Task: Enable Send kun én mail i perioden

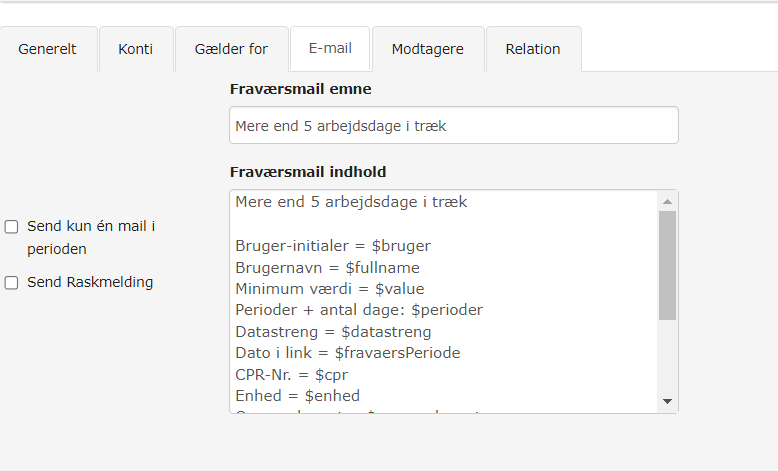Action: click(x=12, y=227)
